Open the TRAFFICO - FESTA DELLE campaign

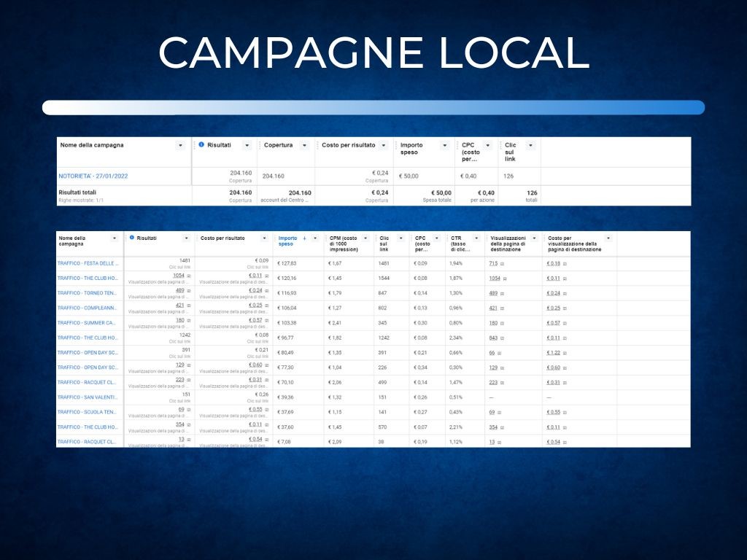[88, 263]
